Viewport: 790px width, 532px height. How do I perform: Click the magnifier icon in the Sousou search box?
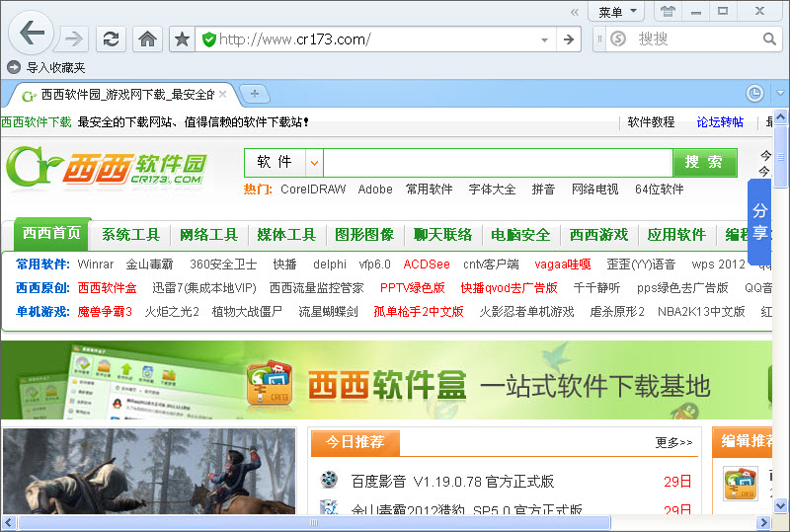(x=769, y=38)
